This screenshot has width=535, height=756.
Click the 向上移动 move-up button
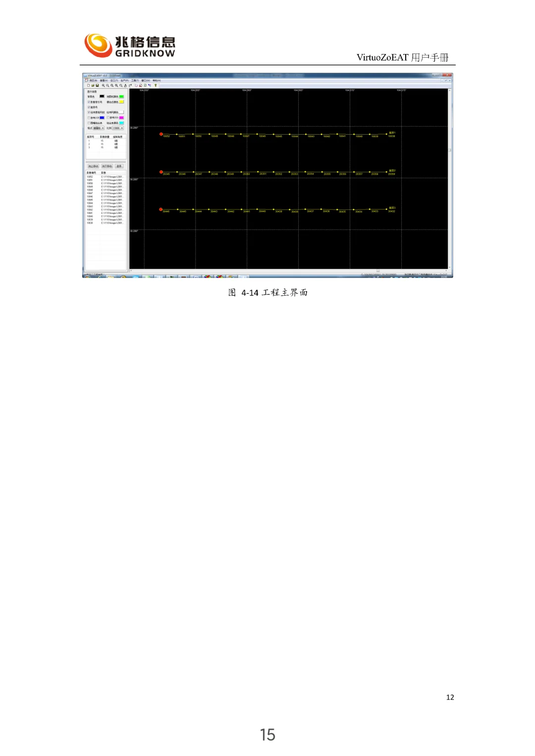pos(93,166)
